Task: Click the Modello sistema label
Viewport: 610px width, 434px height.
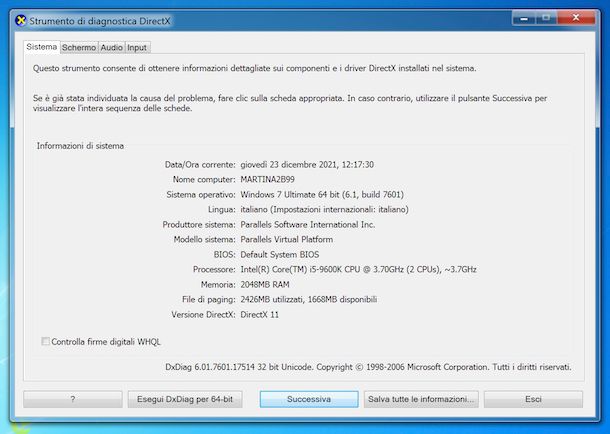Action: (x=205, y=240)
